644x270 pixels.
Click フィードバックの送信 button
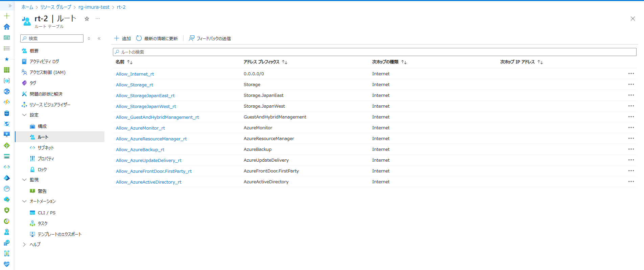(210, 38)
